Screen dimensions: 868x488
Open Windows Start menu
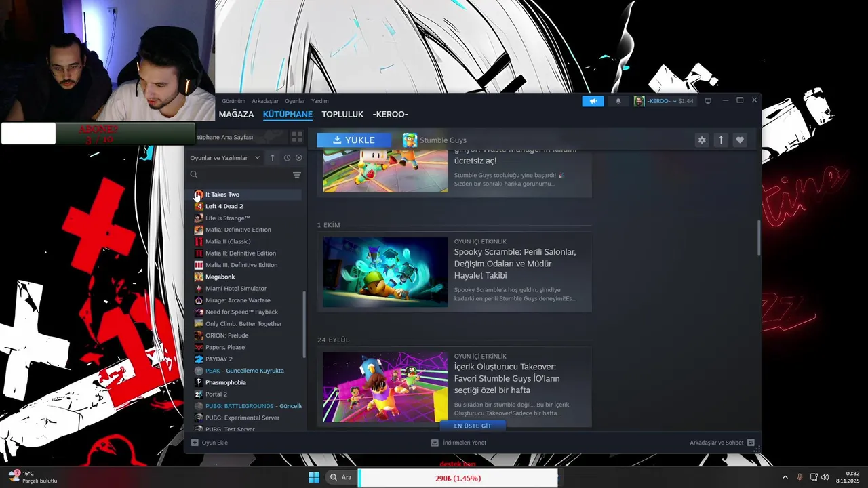point(314,477)
